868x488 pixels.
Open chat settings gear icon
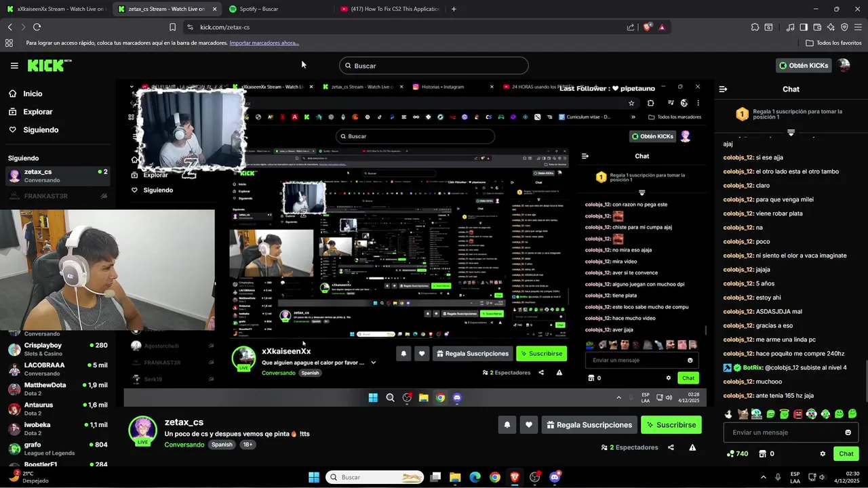(823, 453)
